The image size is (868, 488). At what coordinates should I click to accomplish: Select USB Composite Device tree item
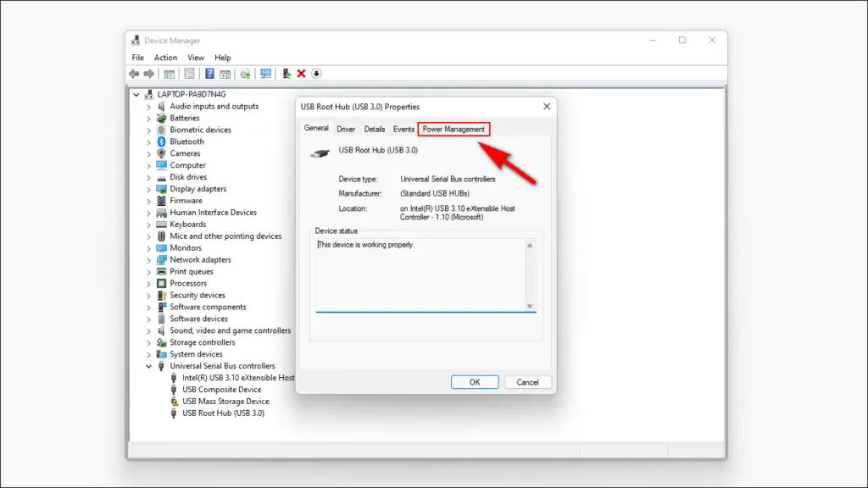point(221,390)
